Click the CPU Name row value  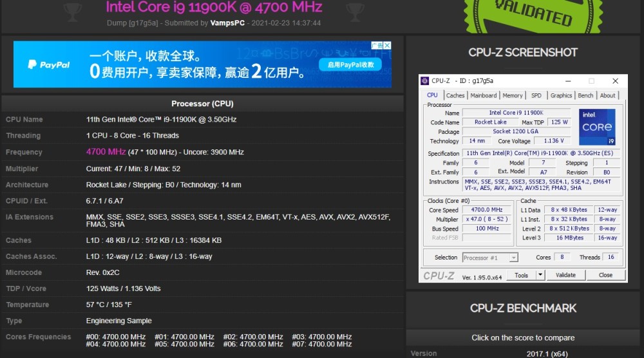point(161,120)
